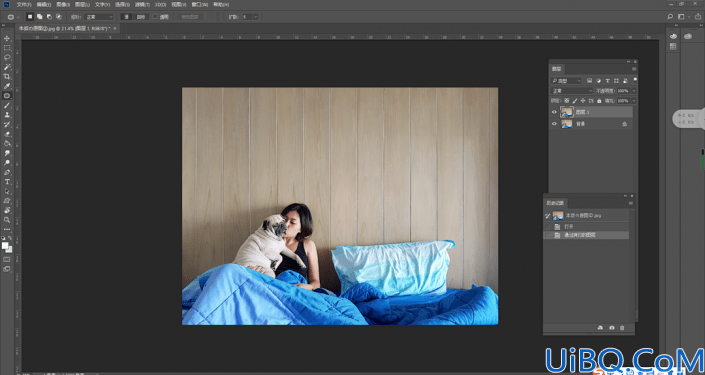Click the Source button in options bar
The width and height of the screenshot is (705, 375).
(x=127, y=17)
